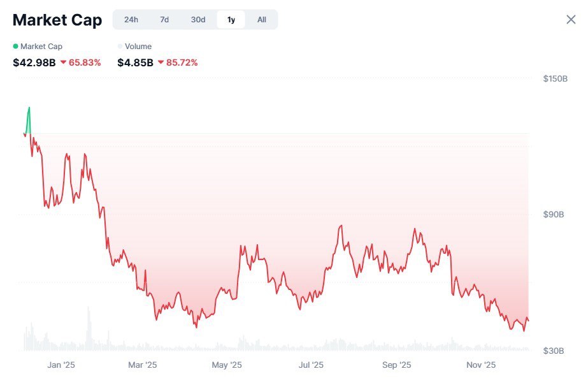The width and height of the screenshot is (588, 385).
Task: Select the 24h time range tab
Action: (x=131, y=20)
